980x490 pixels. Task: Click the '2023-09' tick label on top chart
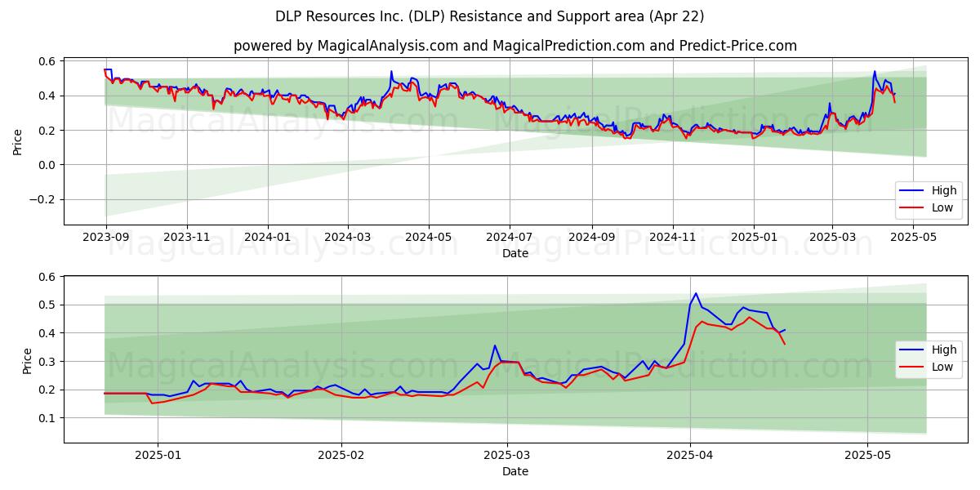point(106,238)
